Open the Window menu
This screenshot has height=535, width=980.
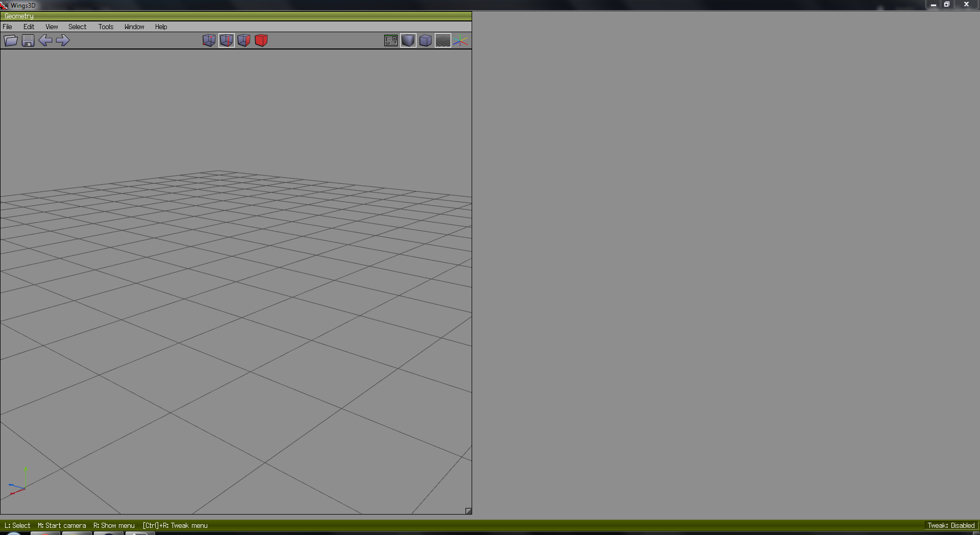134,27
